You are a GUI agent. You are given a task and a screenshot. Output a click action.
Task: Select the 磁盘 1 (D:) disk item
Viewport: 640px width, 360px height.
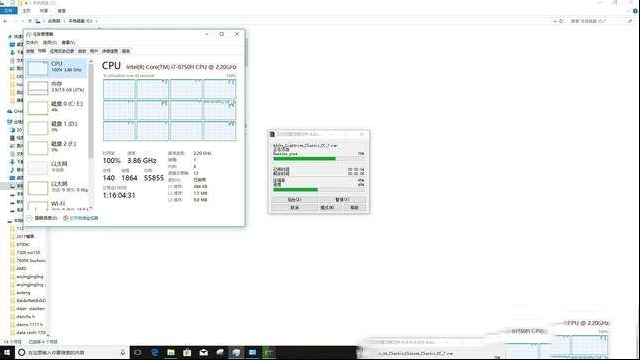(x=57, y=127)
